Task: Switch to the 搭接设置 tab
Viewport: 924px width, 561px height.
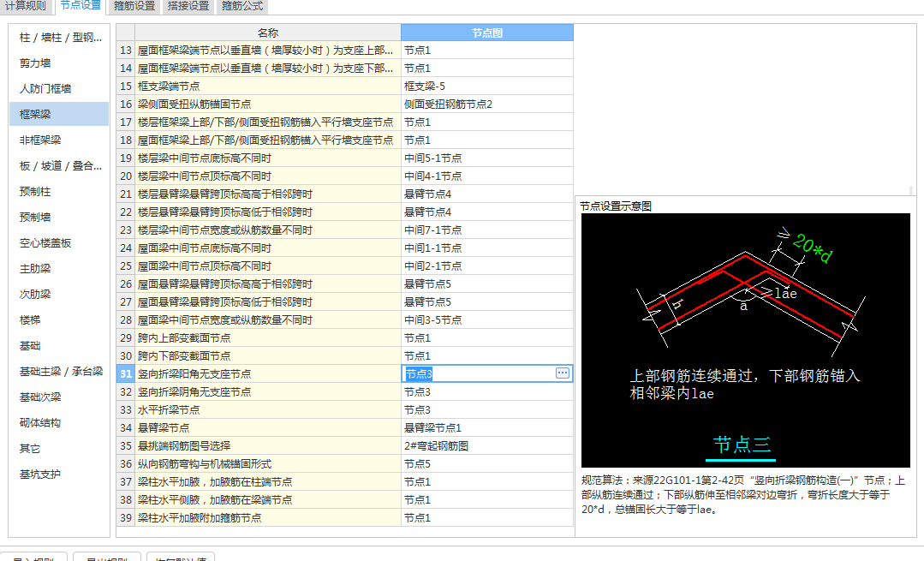Action: click(x=188, y=6)
